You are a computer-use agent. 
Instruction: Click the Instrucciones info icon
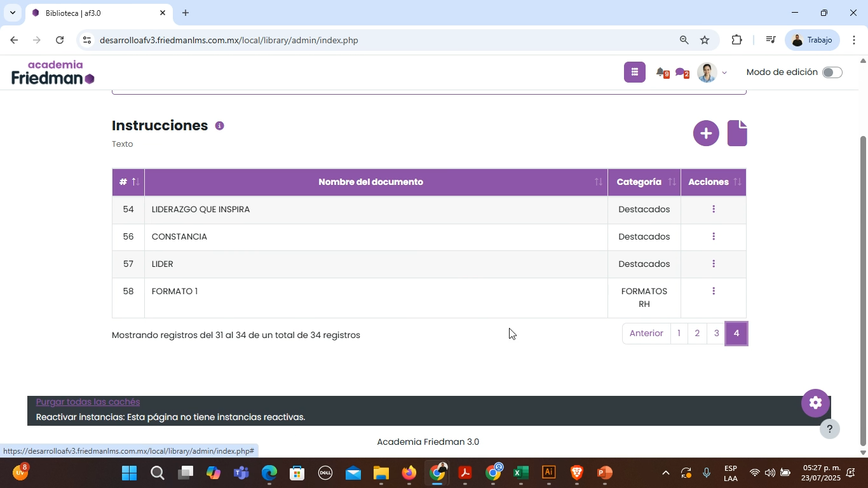click(219, 126)
